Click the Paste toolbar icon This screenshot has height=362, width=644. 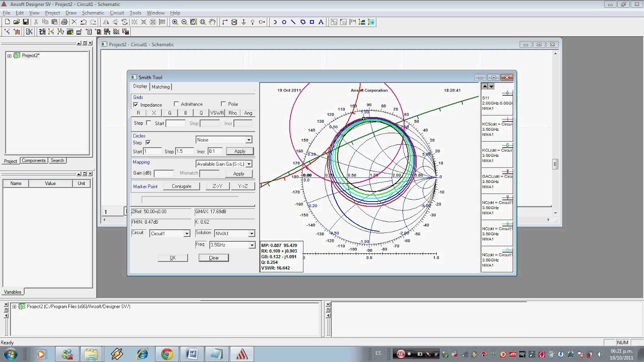click(54, 22)
